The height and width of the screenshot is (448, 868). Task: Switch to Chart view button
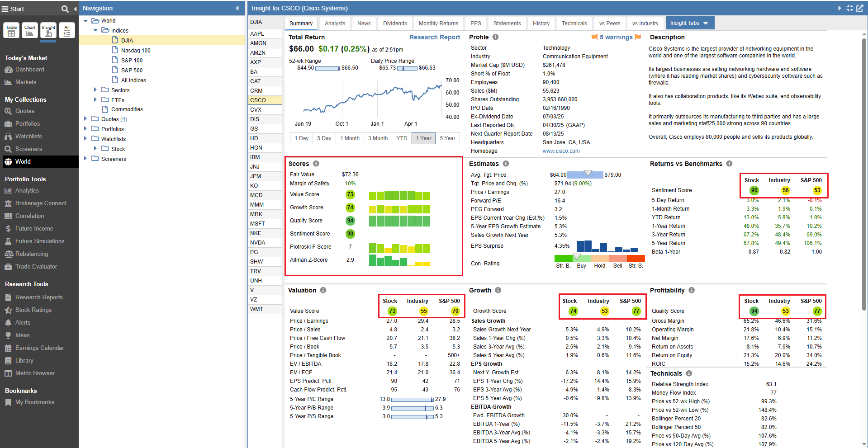[x=30, y=30]
